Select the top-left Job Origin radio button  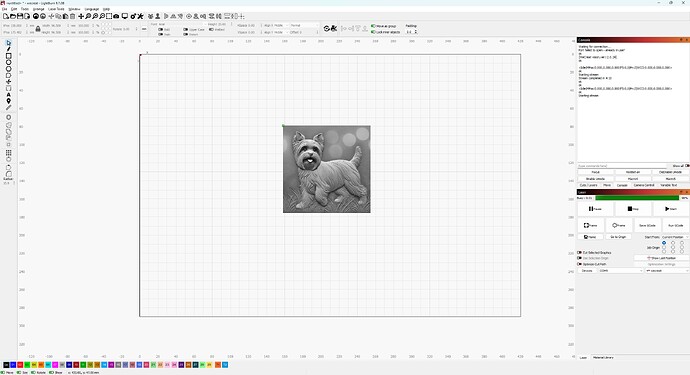pyautogui.click(x=664, y=243)
